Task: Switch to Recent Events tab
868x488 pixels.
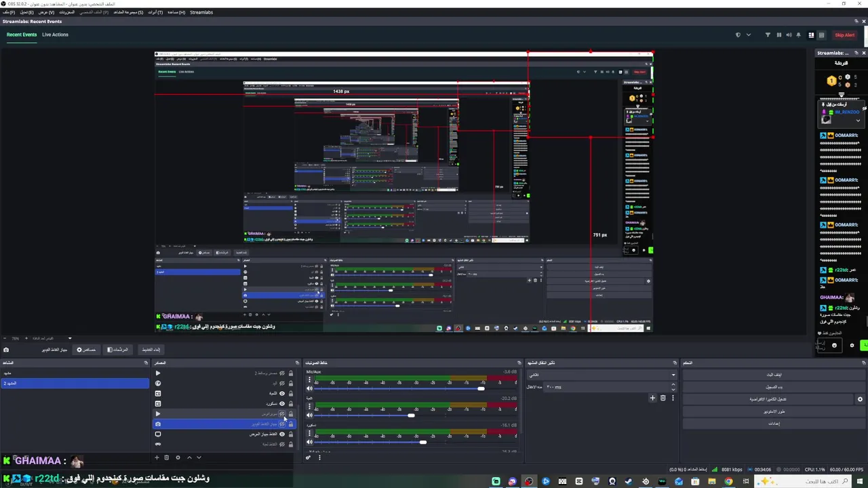Action: [22, 35]
